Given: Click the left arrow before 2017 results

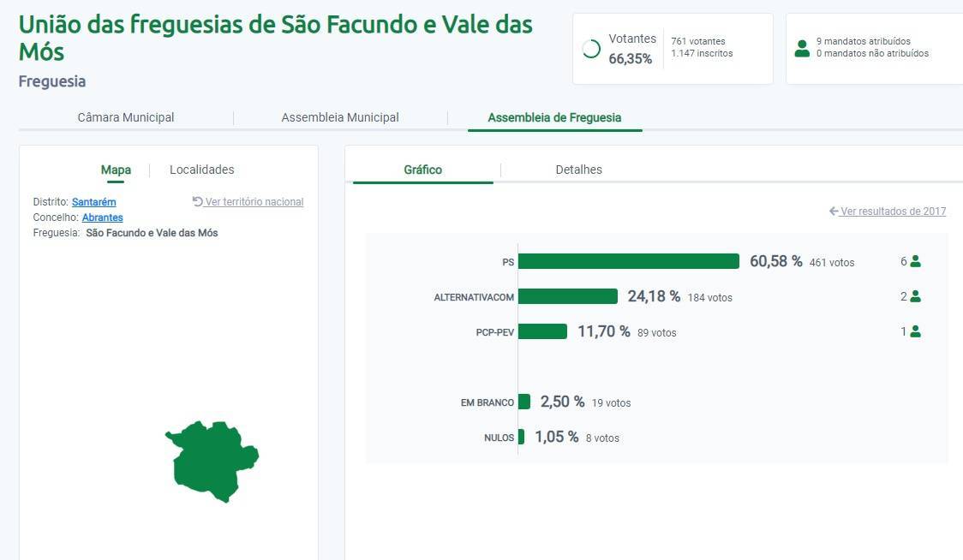Looking at the screenshot, I should [x=834, y=211].
